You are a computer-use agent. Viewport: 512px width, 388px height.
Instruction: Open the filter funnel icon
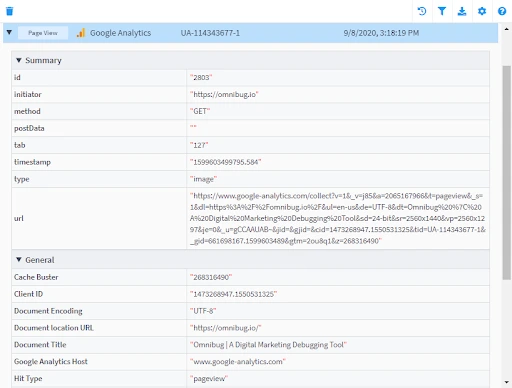click(442, 11)
